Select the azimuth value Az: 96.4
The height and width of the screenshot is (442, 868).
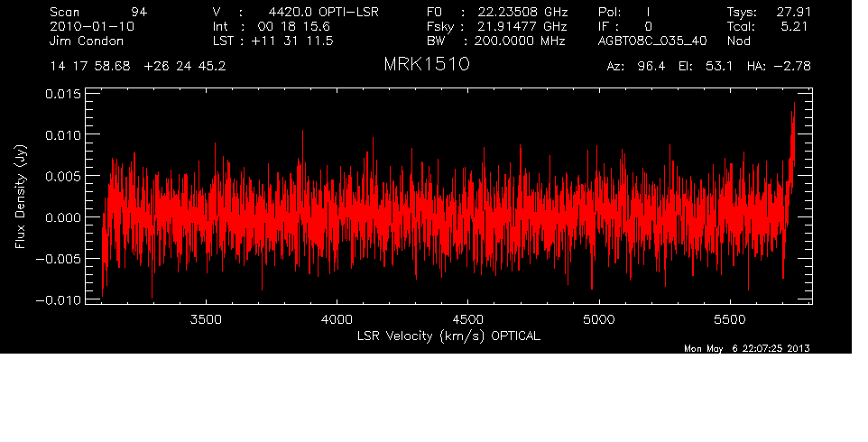click(x=636, y=67)
